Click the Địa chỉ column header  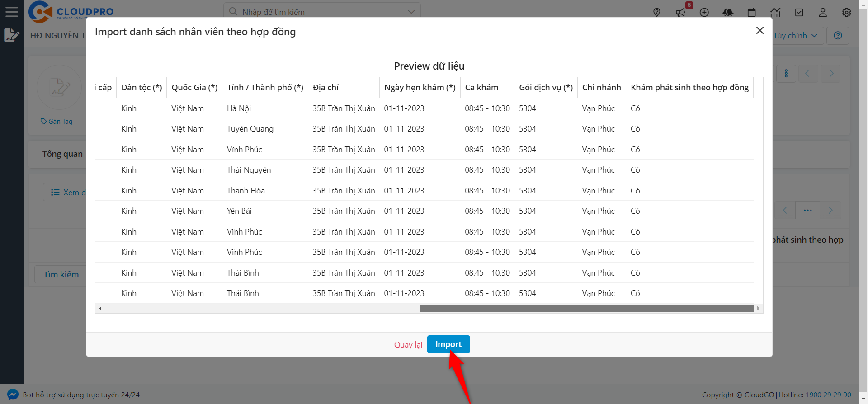344,88
